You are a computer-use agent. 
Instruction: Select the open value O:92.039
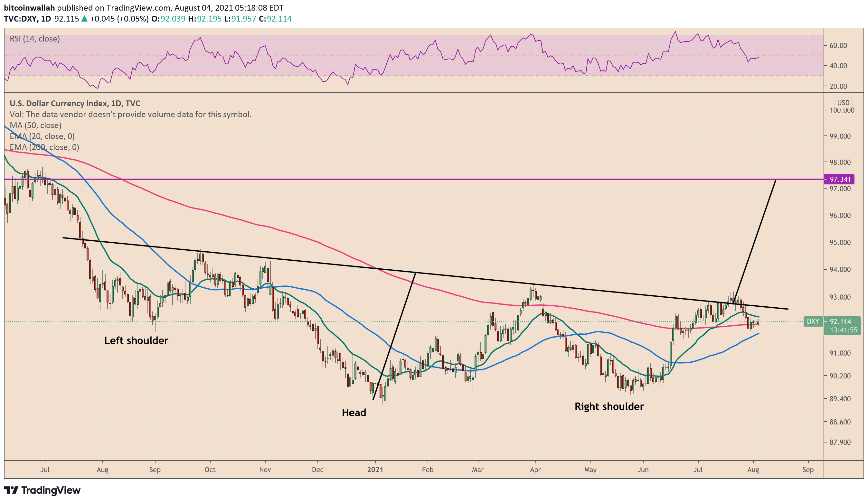tap(168, 19)
